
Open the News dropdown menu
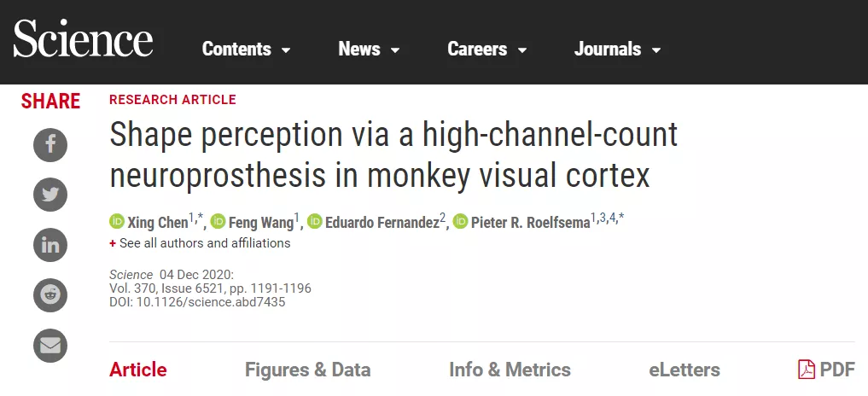[x=369, y=49]
